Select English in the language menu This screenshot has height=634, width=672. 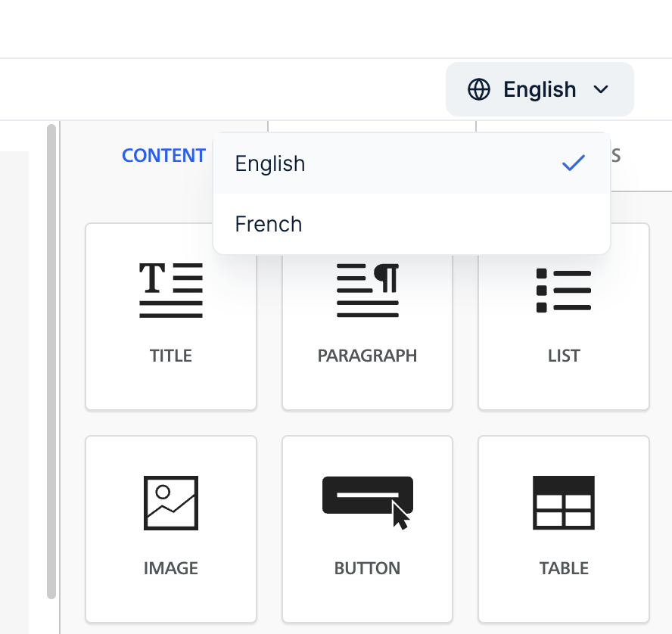tap(412, 163)
